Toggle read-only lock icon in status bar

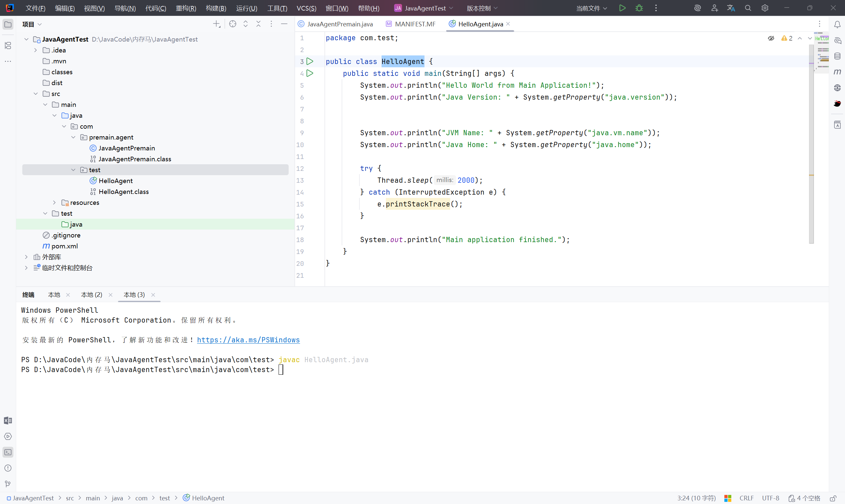[833, 498]
